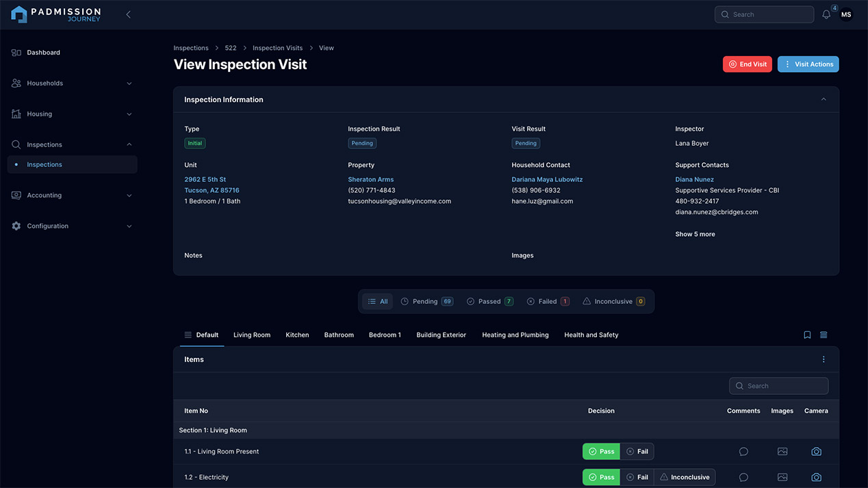Click the Accounting icon in sidebar
The height and width of the screenshot is (488, 868).
coord(16,196)
